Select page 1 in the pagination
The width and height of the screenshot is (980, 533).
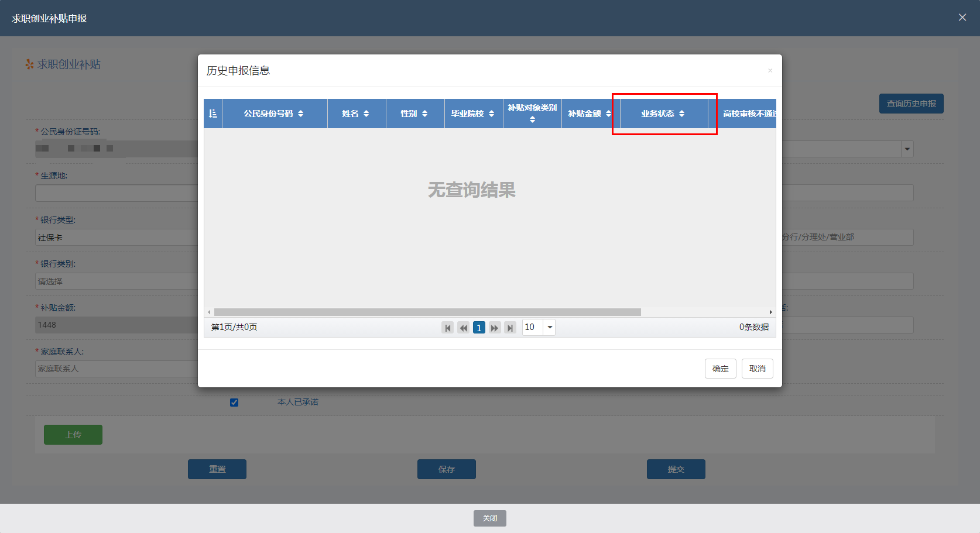(x=479, y=328)
